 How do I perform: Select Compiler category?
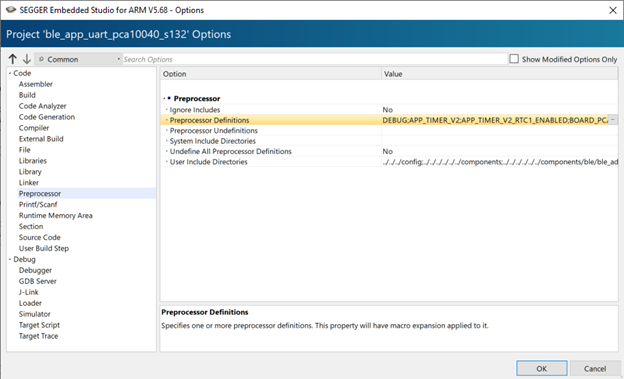point(34,128)
